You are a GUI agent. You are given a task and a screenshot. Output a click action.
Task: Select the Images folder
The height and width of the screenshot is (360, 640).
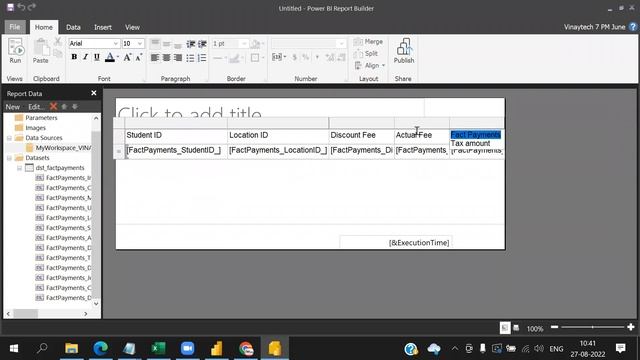pos(31,128)
